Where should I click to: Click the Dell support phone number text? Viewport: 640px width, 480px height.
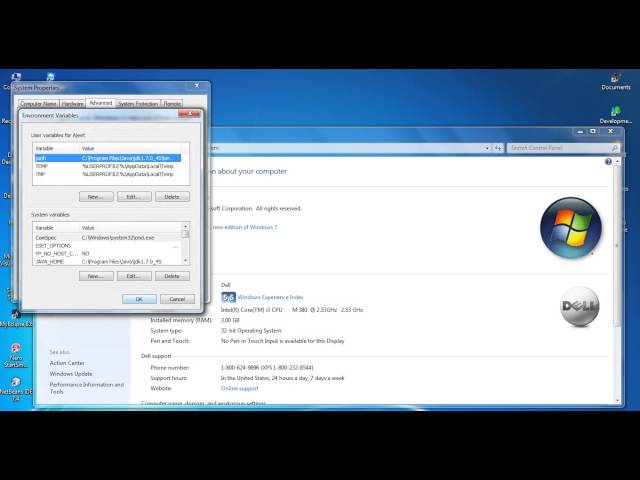coord(267,368)
